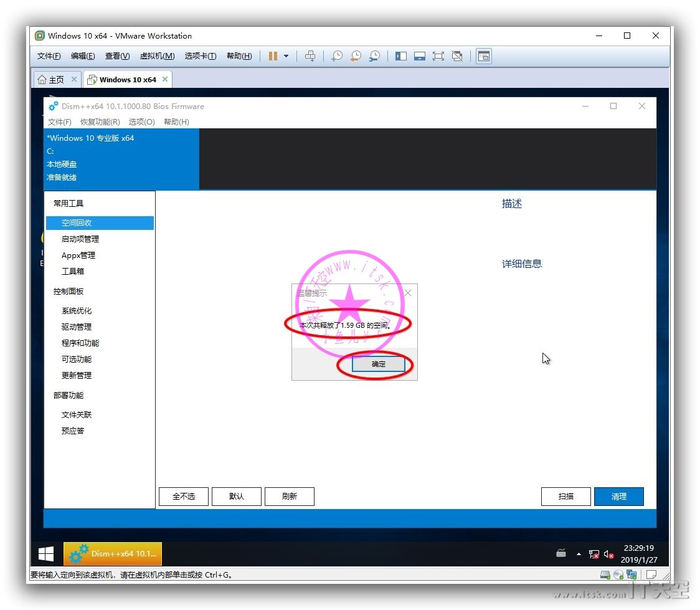
Task: Click the console view icon in VMware toolbar
Action: [484, 56]
